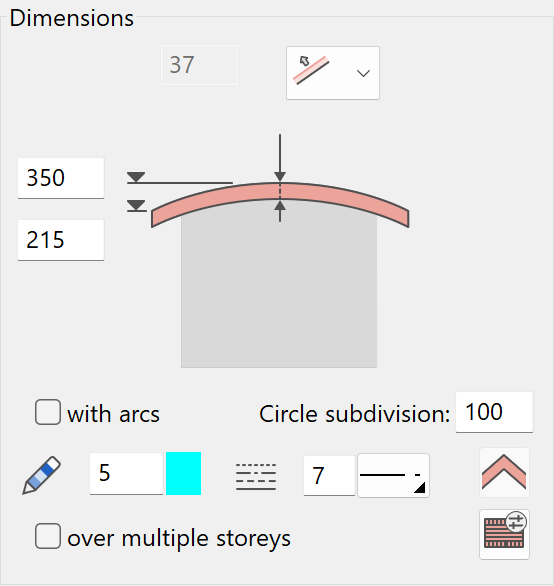The height and width of the screenshot is (586, 554).
Task: Select the 215 height input field
Action: [61, 240]
